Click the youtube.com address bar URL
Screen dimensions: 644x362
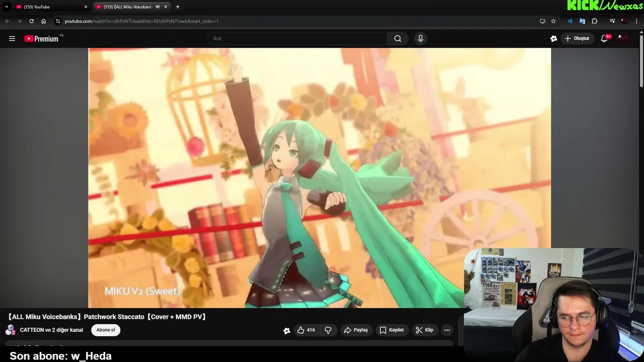(x=141, y=21)
